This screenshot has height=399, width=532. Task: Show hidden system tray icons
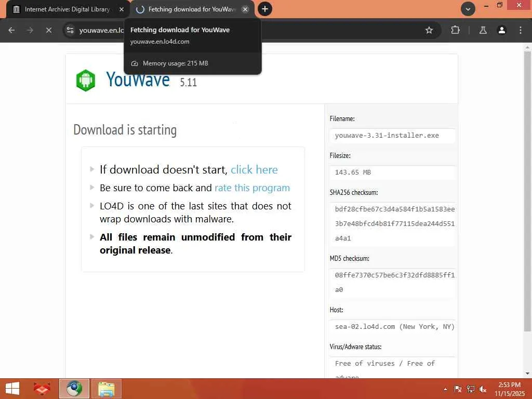coord(445,389)
